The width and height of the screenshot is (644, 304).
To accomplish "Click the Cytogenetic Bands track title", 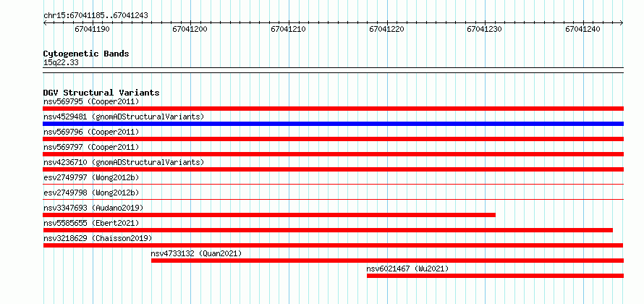I will click(x=86, y=54).
